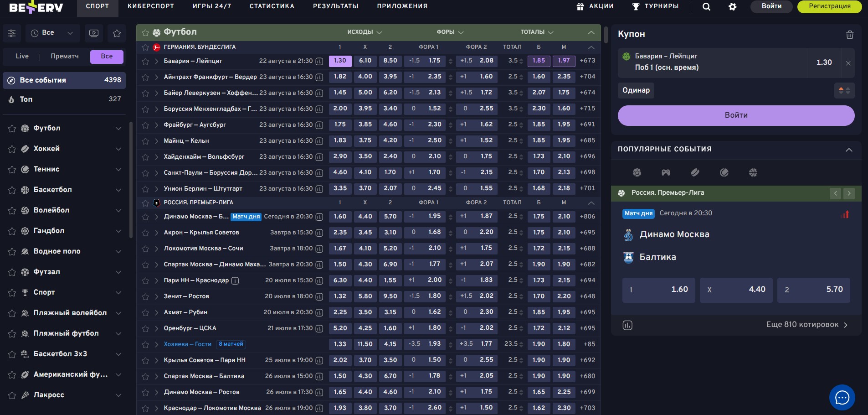This screenshot has height=415, width=868.
Task: Click purple Войти button in coupon
Action: coord(736,115)
